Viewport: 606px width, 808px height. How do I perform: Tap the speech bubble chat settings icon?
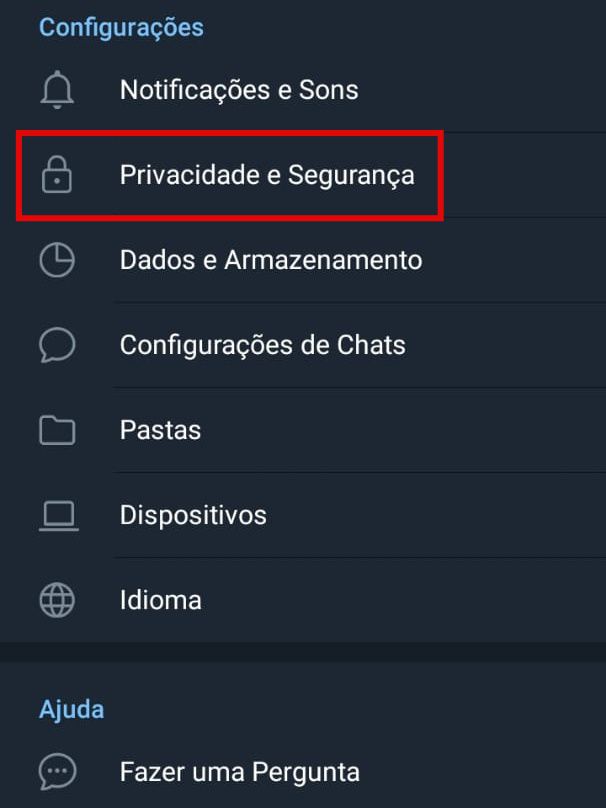(57, 345)
